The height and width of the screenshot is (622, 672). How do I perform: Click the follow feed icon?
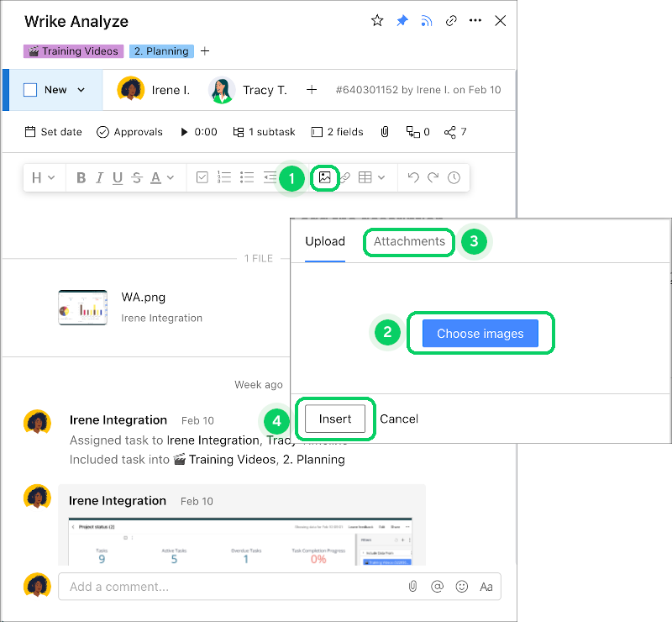[427, 20]
